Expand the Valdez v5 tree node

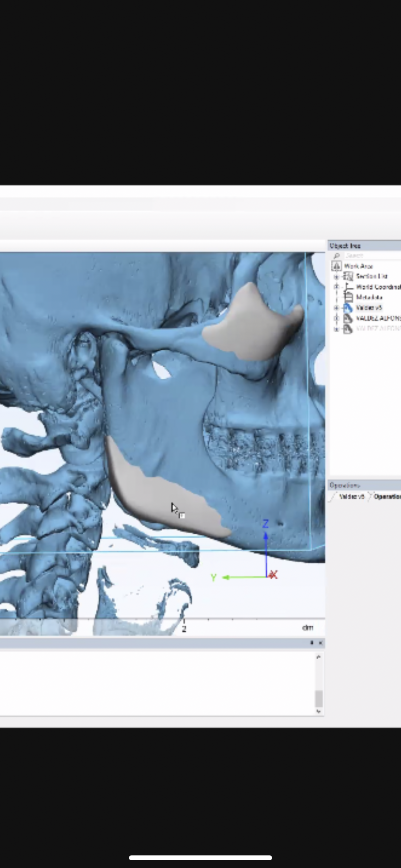click(x=337, y=308)
